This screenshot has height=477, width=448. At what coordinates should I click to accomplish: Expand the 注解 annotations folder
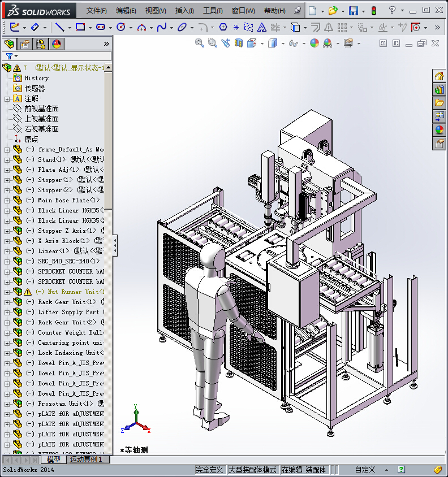[7, 99]
